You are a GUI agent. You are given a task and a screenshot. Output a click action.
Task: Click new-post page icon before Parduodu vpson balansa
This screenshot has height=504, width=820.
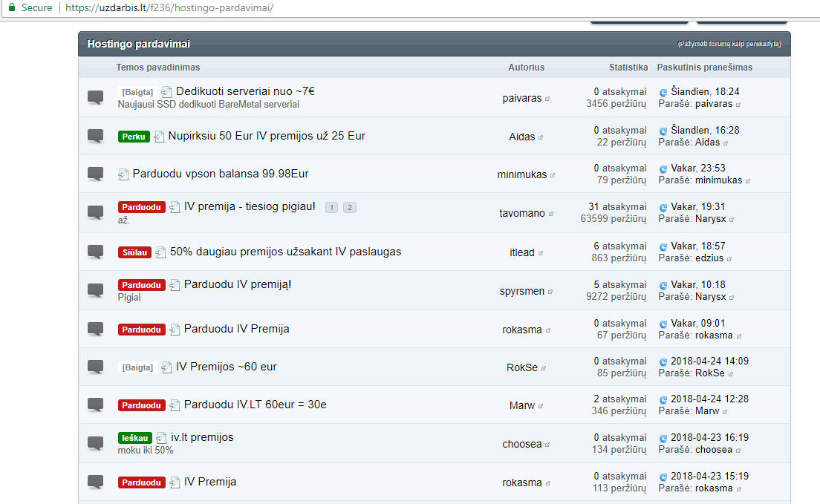pyautogui.click(x=123, y=174)
